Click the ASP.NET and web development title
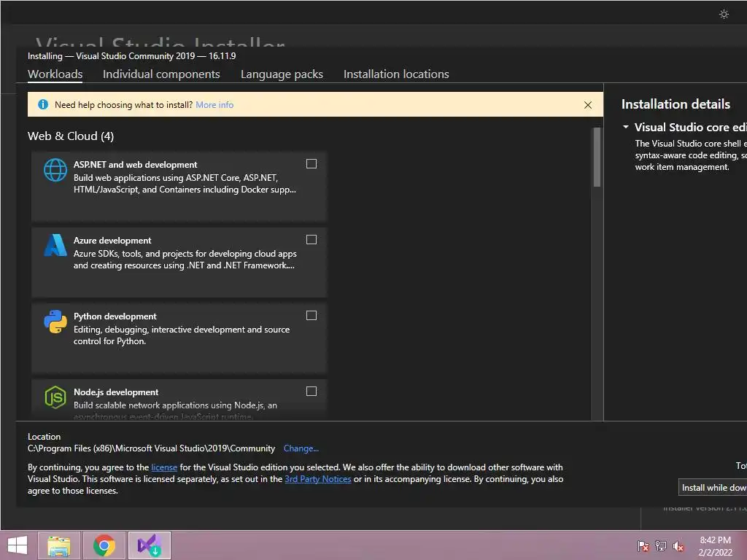Image resolution: width=747 pixels, height=560 pixels. tap(135, 164)
